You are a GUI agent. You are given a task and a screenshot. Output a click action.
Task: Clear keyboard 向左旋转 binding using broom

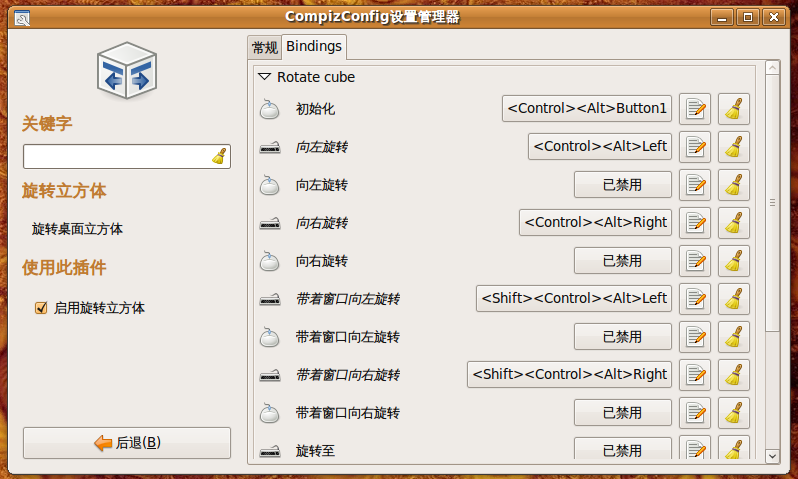pyautogui.click(x=733, y=147)
